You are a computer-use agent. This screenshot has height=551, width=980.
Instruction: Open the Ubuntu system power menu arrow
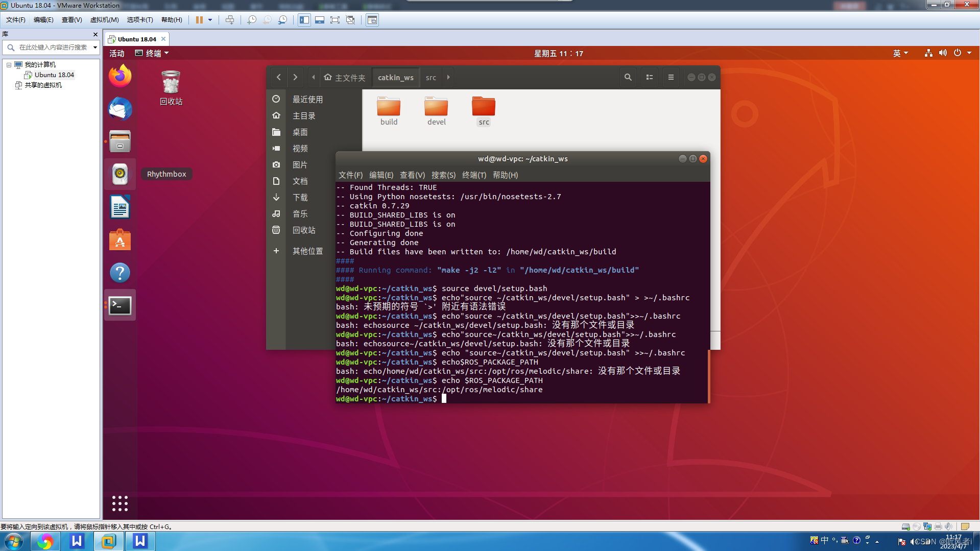pos(969,53)
